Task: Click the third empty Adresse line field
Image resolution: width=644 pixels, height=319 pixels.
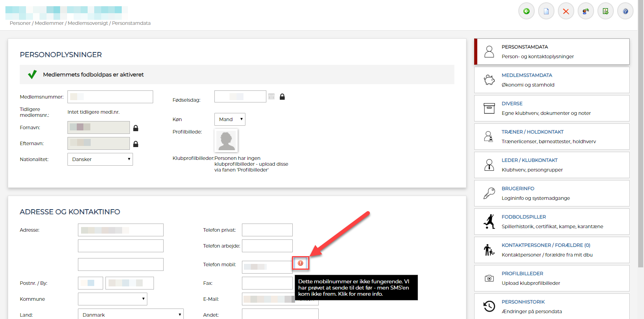Action: click(121, 264)
